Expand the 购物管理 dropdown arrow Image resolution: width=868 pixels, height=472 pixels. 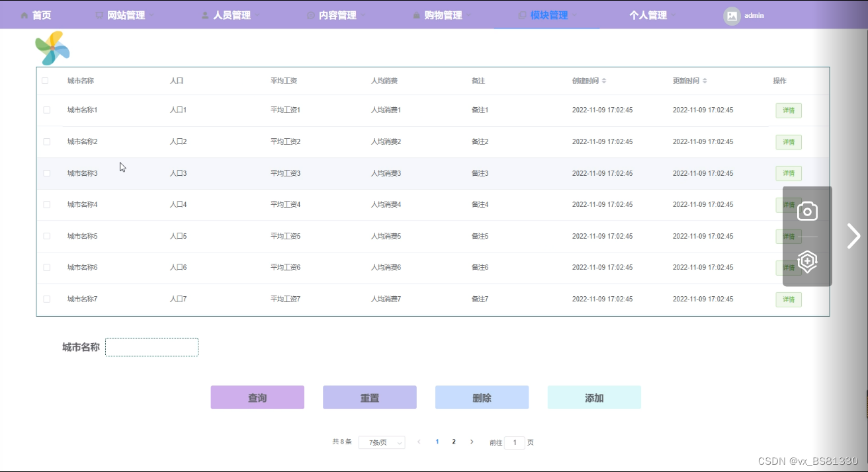pyautogui.click(x=468, y=15)
